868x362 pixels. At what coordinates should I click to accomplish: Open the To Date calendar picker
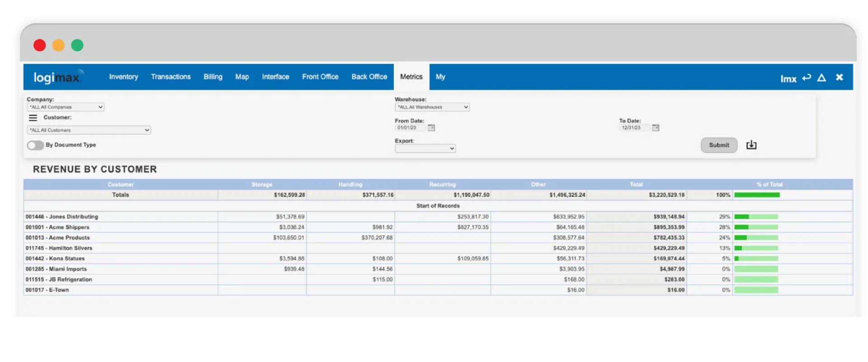656,128
